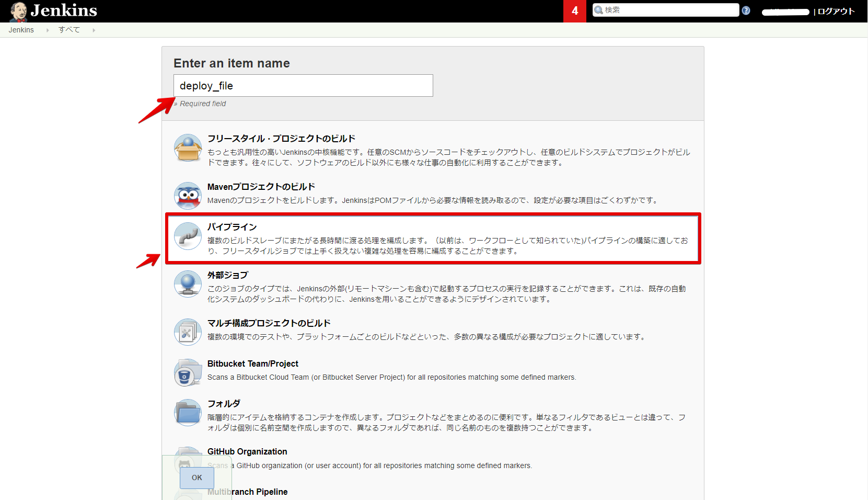Click the folder description beginning 階層的にアイテムを格納
Image resolution: width=868 pixels, height=500 pixels.
[447, 423]
